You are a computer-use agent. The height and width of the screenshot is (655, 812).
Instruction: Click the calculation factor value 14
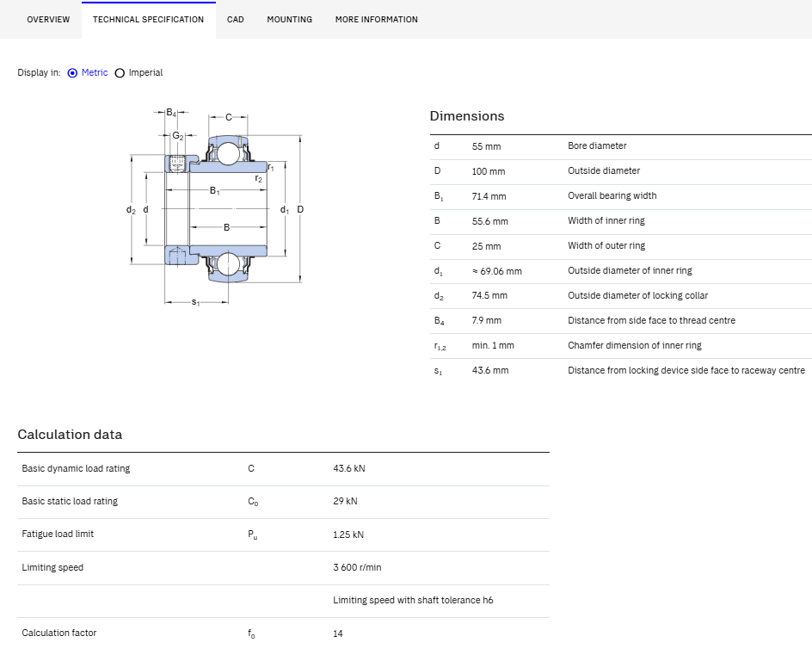click(338, 633)
